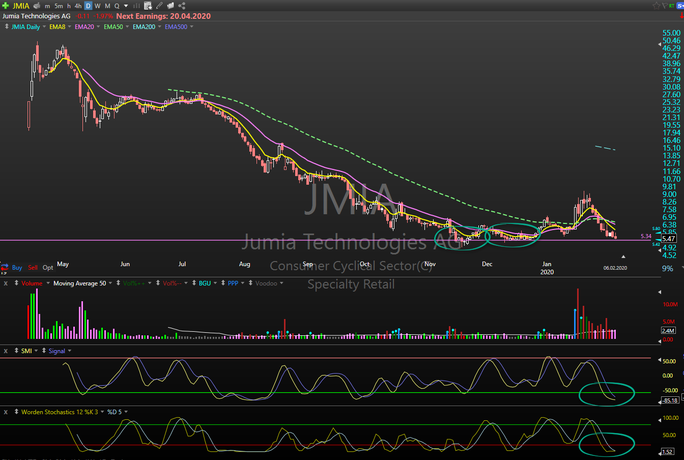Image resolution: width=684 pixels, height=460 pixels.
Task: Switch to Daily timeframe D
Action: [x=86, y=5]
